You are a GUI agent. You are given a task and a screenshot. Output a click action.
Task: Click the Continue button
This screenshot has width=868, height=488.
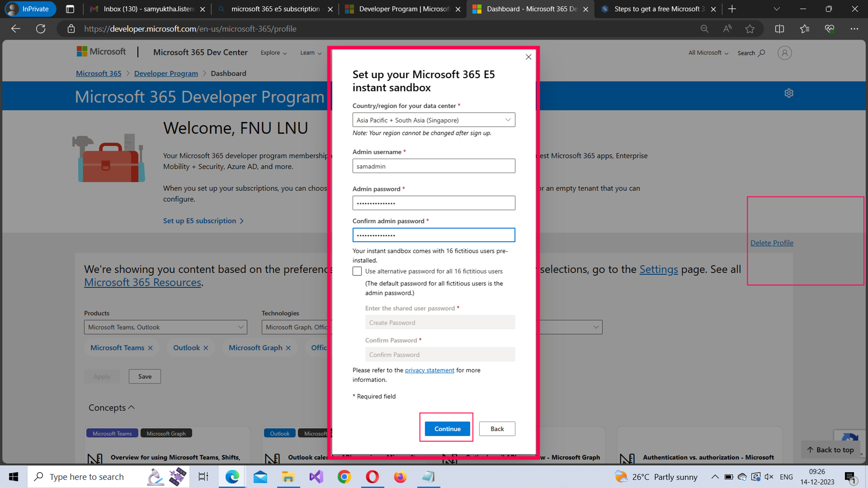coord(447,429)
